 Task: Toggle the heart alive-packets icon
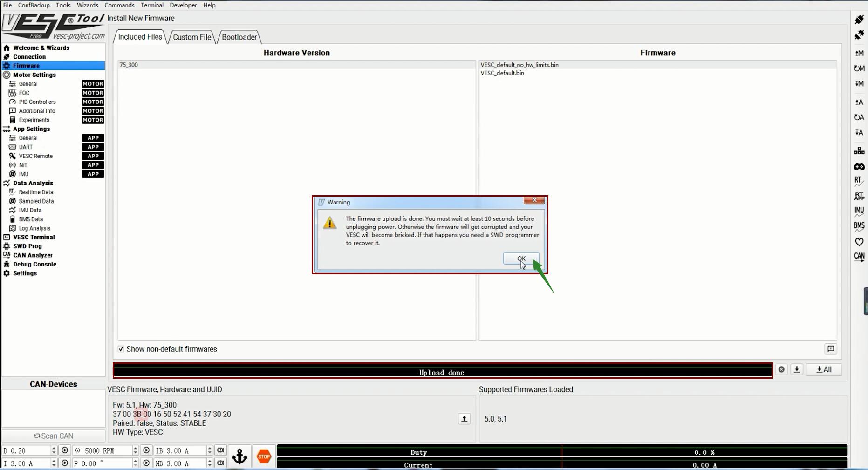point(859,242)
